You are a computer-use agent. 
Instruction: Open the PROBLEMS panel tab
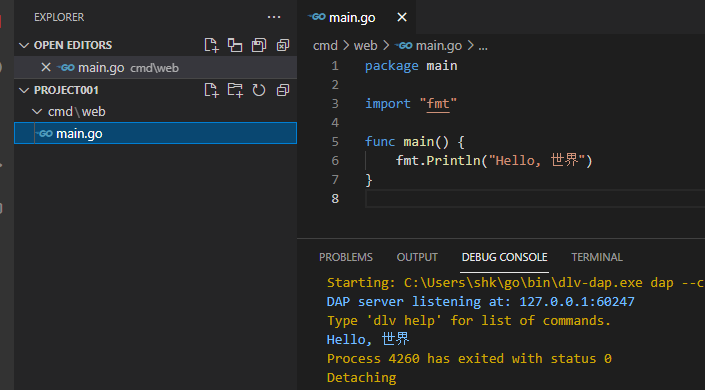tap(346, 257)
